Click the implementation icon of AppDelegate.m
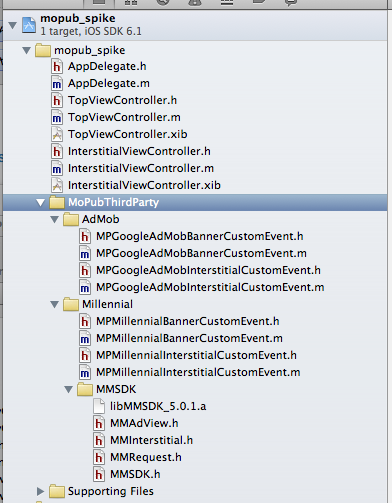 [x=57, y=83]
